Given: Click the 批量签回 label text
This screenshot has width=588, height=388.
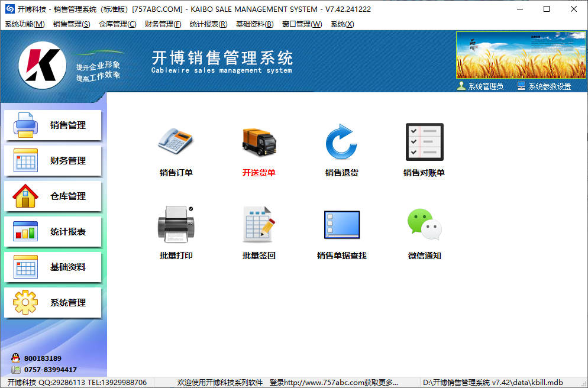Looking at the screenshot, I should tap(259, 256).
